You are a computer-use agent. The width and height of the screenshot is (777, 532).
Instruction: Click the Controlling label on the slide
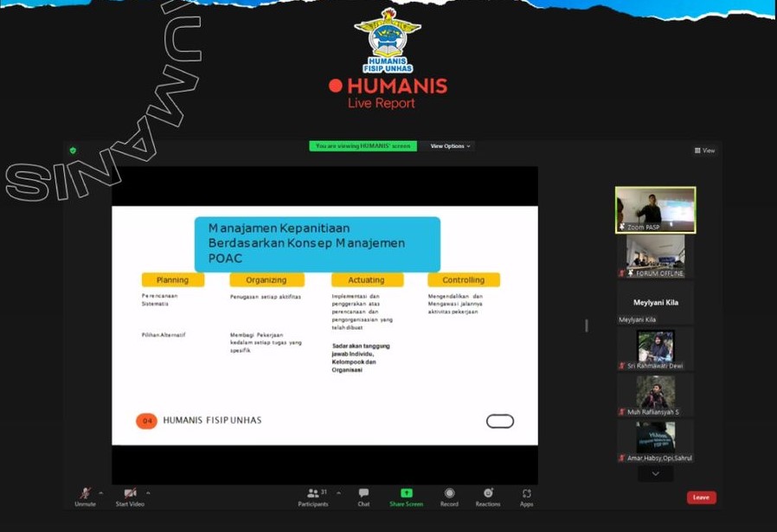pyautogui.click(x=463, y=280)
